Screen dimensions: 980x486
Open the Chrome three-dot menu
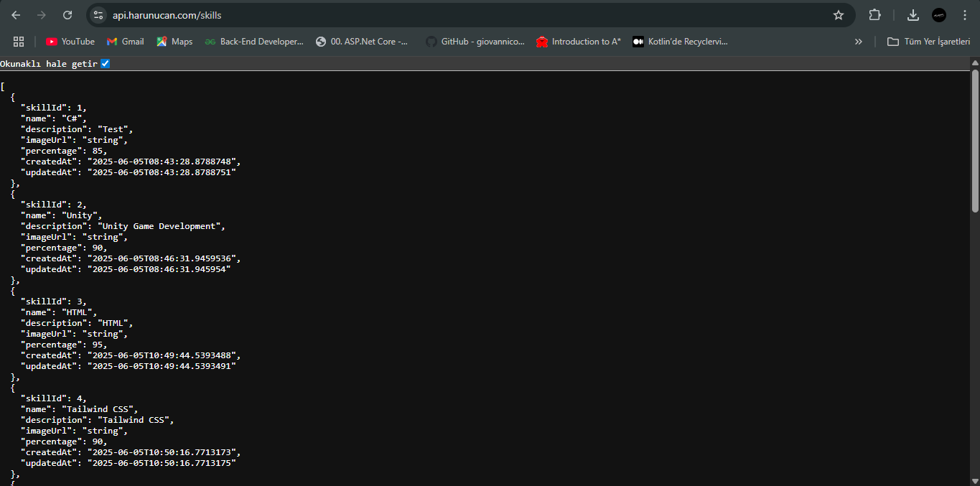point(964,14)
